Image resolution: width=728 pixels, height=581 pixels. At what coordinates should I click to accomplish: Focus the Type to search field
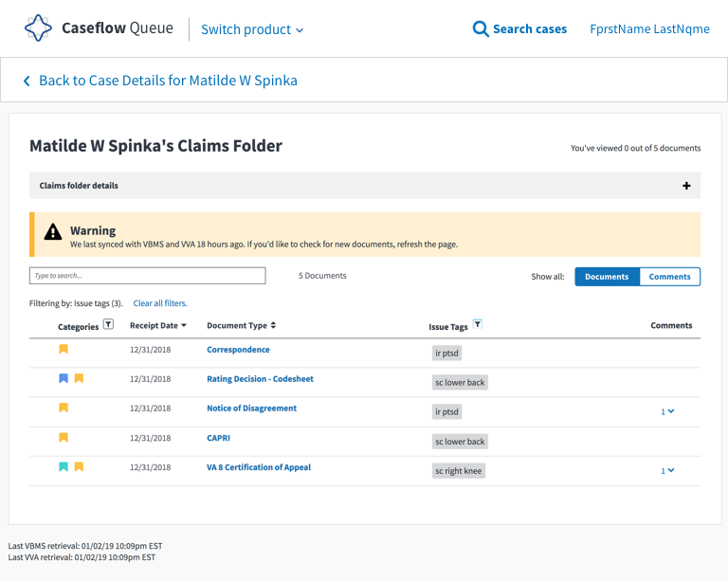click(148, 276)
